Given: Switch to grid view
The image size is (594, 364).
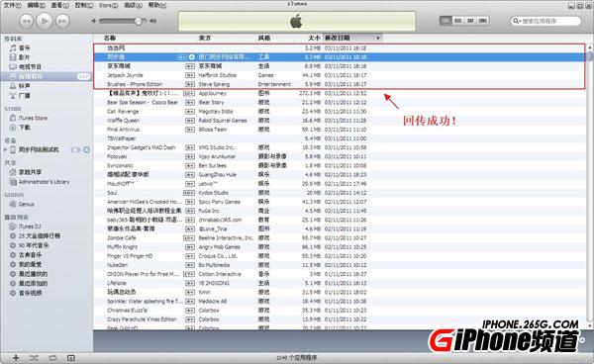Looking at the screenshot, I should click(470, 21).
